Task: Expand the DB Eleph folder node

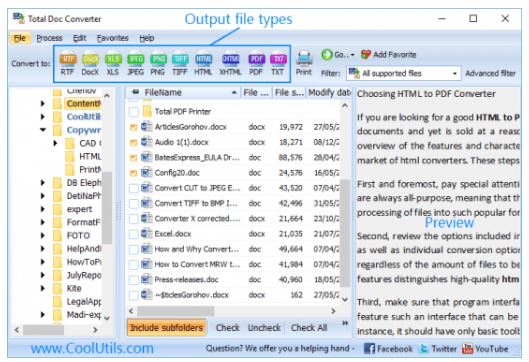Action: point(43,183)
